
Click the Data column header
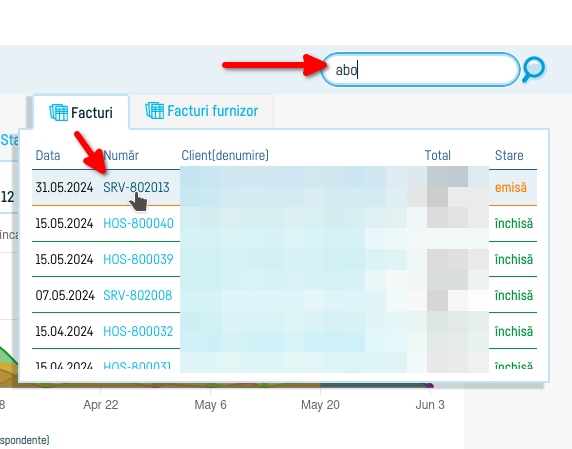[48, 155]
